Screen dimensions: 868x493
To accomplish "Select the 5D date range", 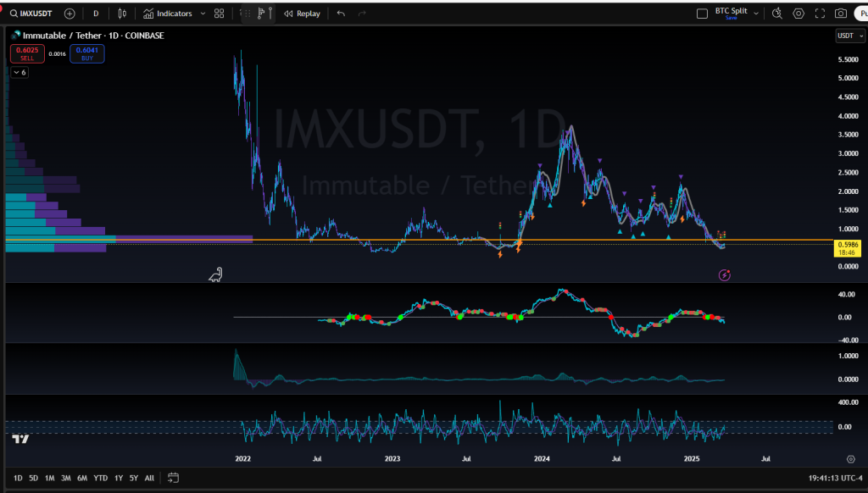I will pyautogui.click(x=33, y=478).
